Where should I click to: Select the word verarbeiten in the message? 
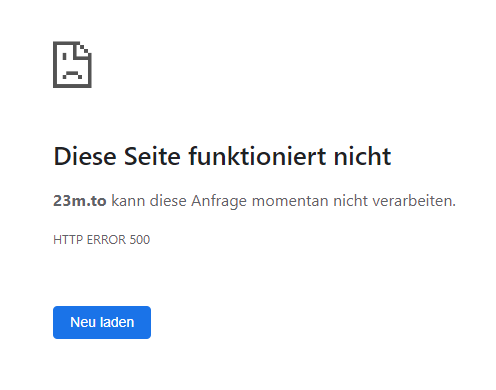(414, 201)
